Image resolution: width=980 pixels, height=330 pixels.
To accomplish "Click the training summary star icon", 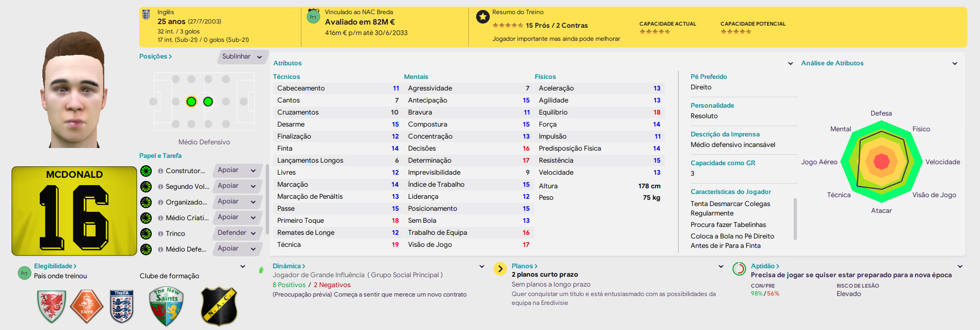I will pos(483,17).
